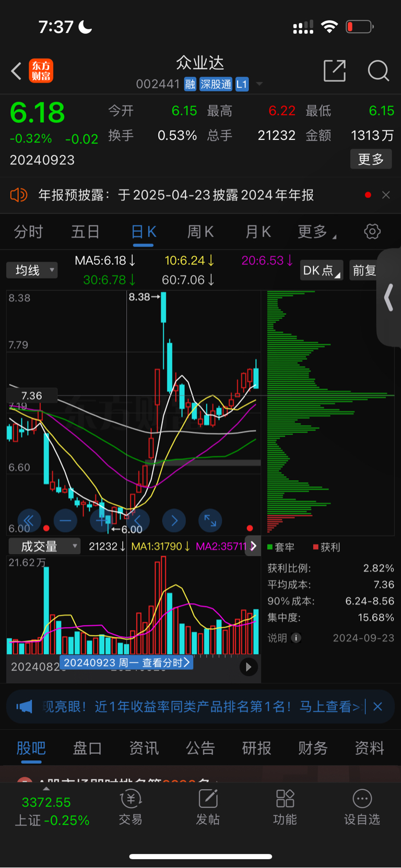Dismiss the 年报预披露 notice
Screen dimensions: 401x868
[x=386, y=195]
